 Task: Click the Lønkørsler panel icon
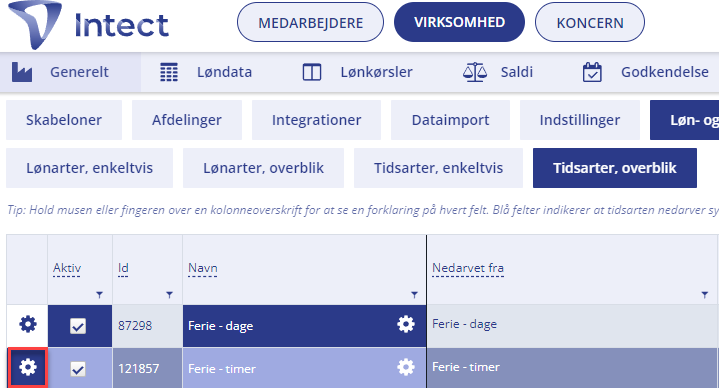click(312, 72)
